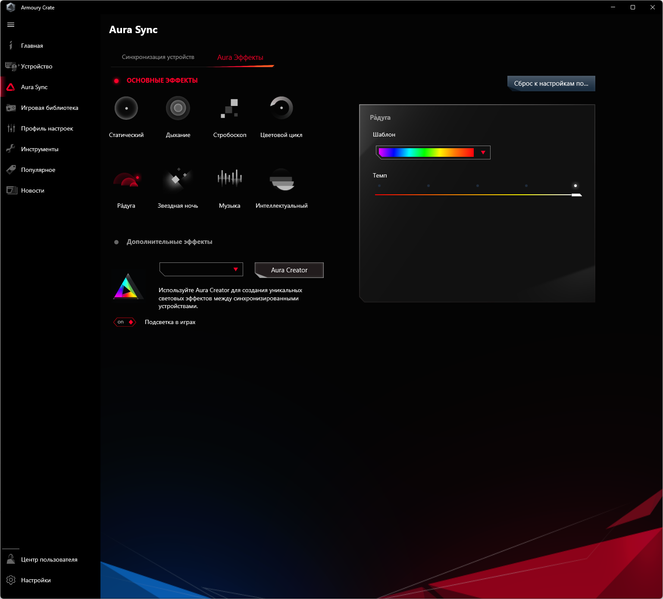
Task: Set Темп slider to fourth dot
Action: 526,186
